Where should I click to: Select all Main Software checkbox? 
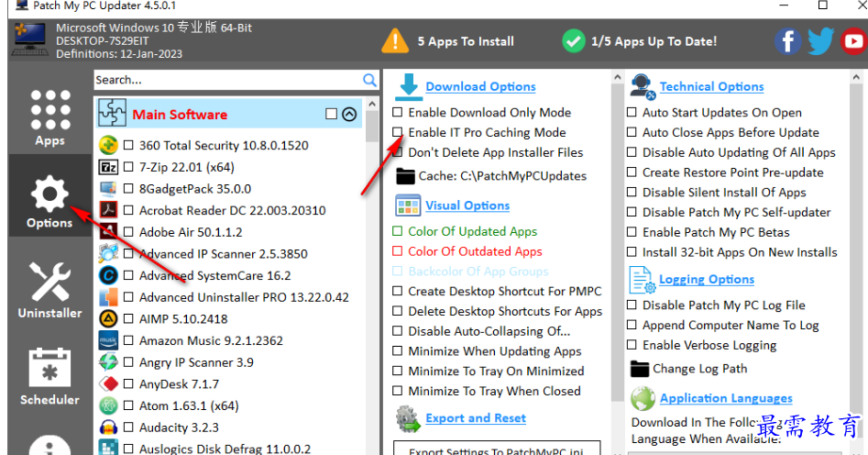(331, 114)
